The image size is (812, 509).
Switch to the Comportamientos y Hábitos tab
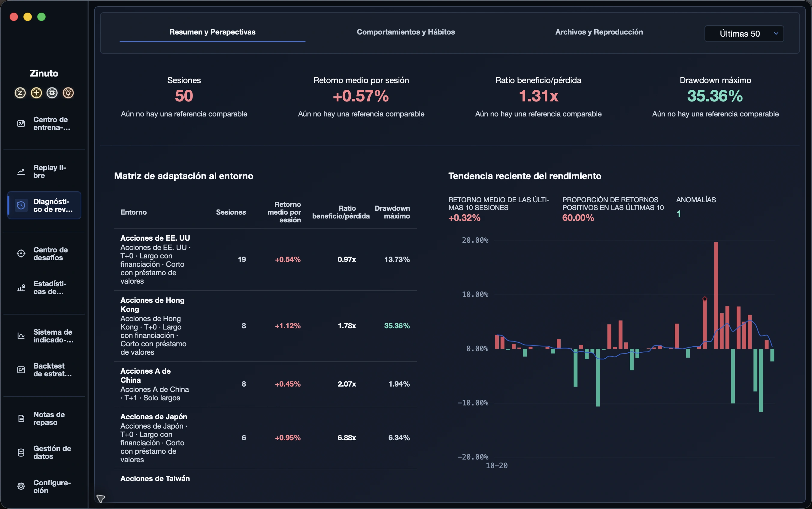(x=406, y=32)
